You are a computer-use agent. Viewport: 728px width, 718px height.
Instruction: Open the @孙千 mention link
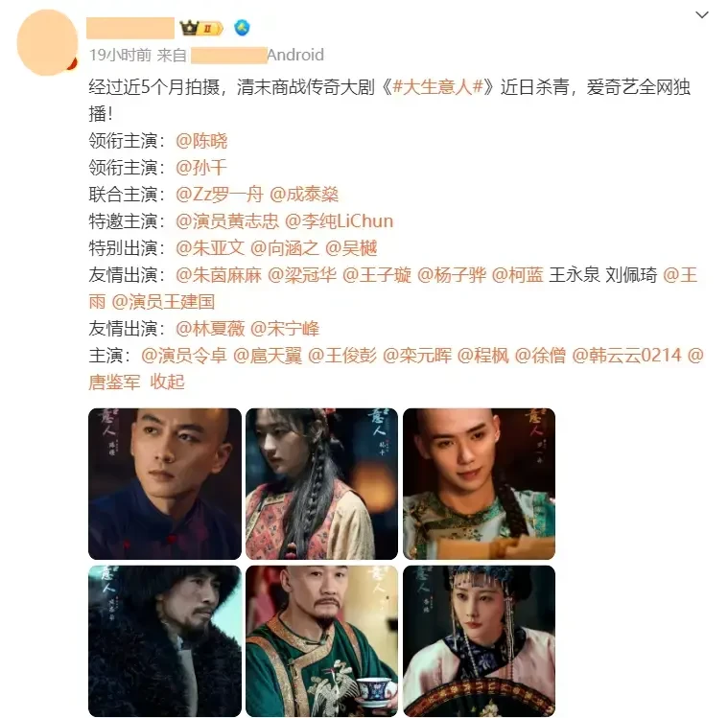coord(201,168)
